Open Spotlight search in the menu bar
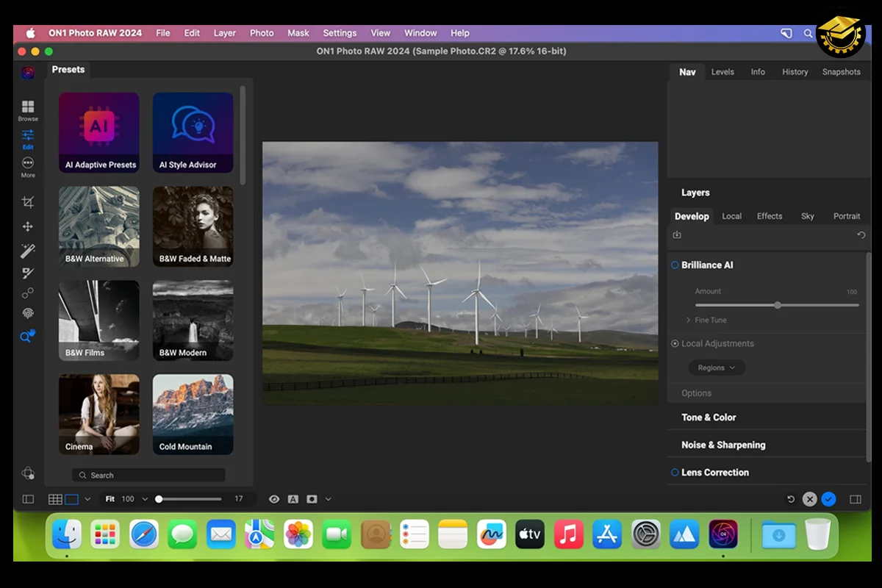Image resolution: width=882 pixels, height=588 pixels. tap(808, 33)
